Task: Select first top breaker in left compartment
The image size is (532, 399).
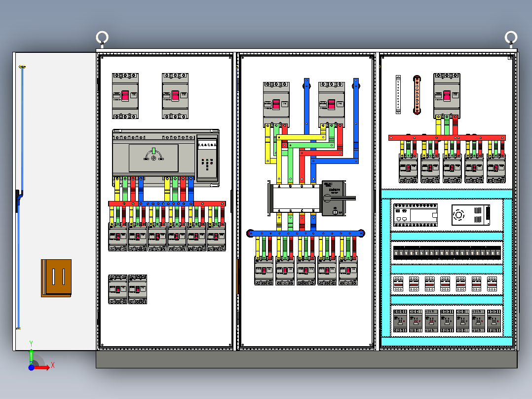Action: point(125,96)
